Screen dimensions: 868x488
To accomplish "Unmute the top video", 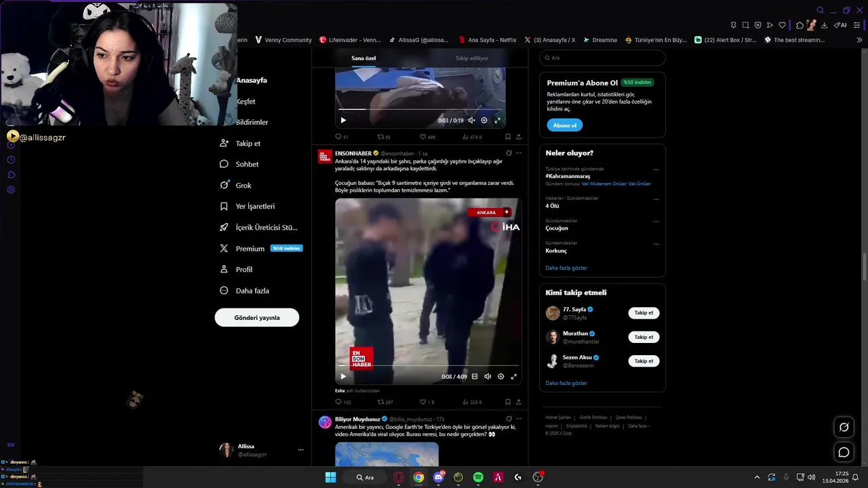I will (x=471, y=120).
